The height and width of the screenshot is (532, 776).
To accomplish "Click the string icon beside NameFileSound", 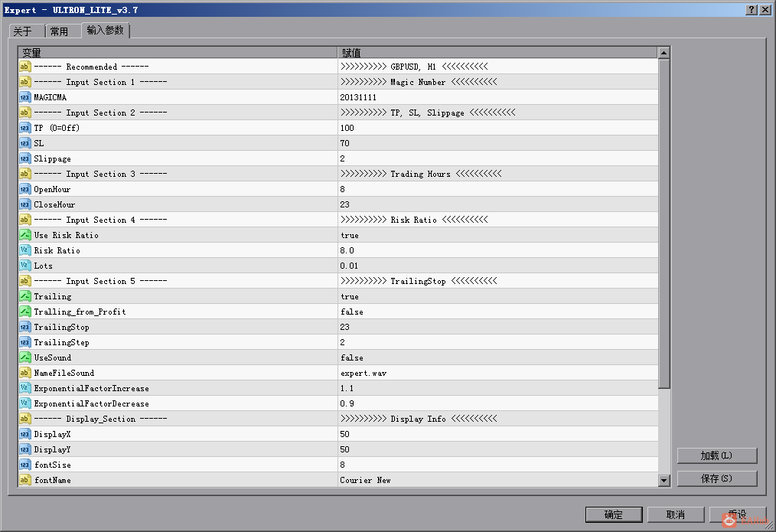I will click(24, 373).
